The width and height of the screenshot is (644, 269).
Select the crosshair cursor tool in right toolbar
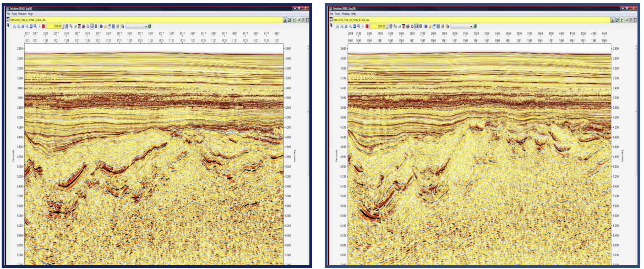[x=363, y=26]
